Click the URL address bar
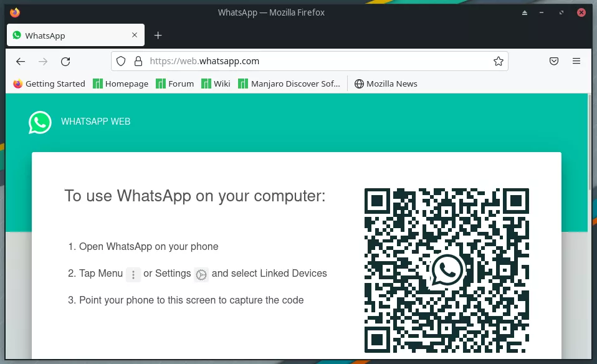The width and height of the screenshot is (597, 364). coord(310,61)
